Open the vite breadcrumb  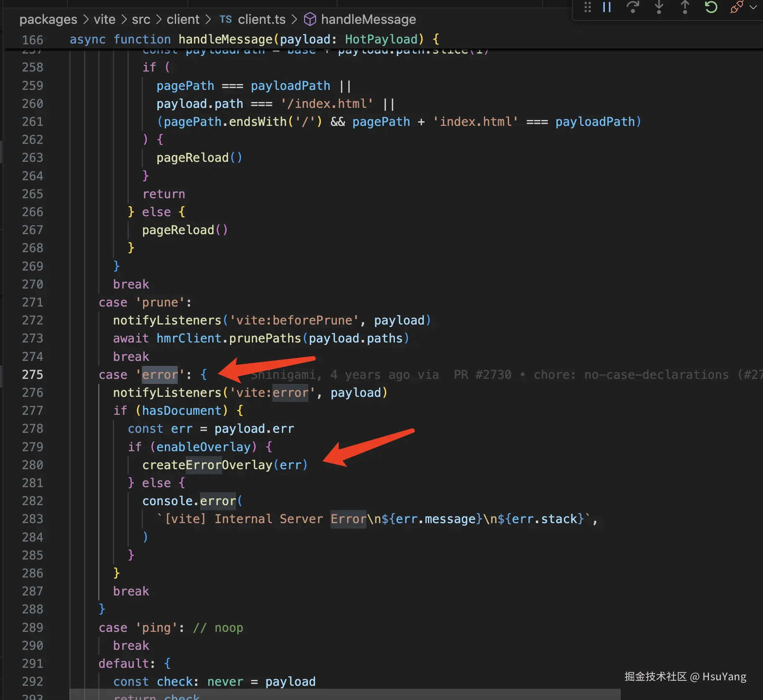pyautogui.click(x=105, y=19)
